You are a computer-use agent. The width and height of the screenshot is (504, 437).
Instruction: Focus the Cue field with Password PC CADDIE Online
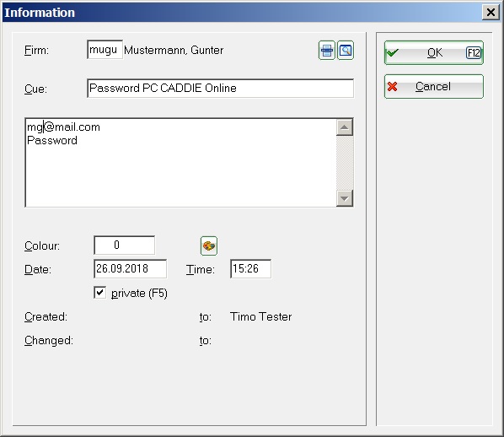pos(220,89)
